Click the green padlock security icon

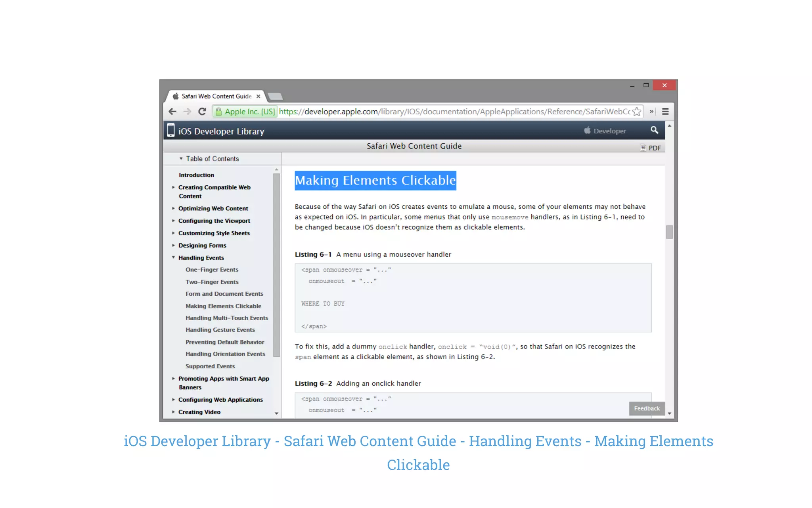(x=218, y=112)
